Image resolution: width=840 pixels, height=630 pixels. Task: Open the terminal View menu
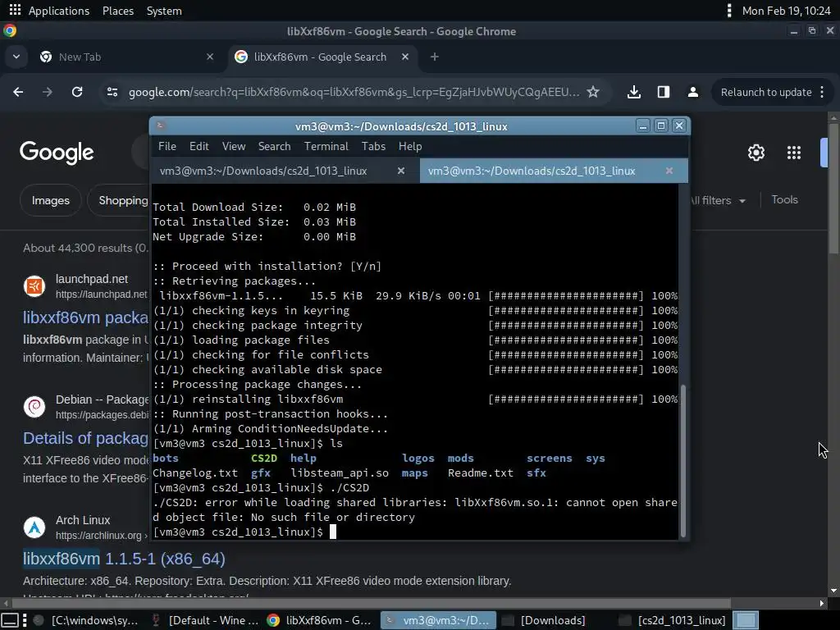pyautogui.click(x=234, y=146)
